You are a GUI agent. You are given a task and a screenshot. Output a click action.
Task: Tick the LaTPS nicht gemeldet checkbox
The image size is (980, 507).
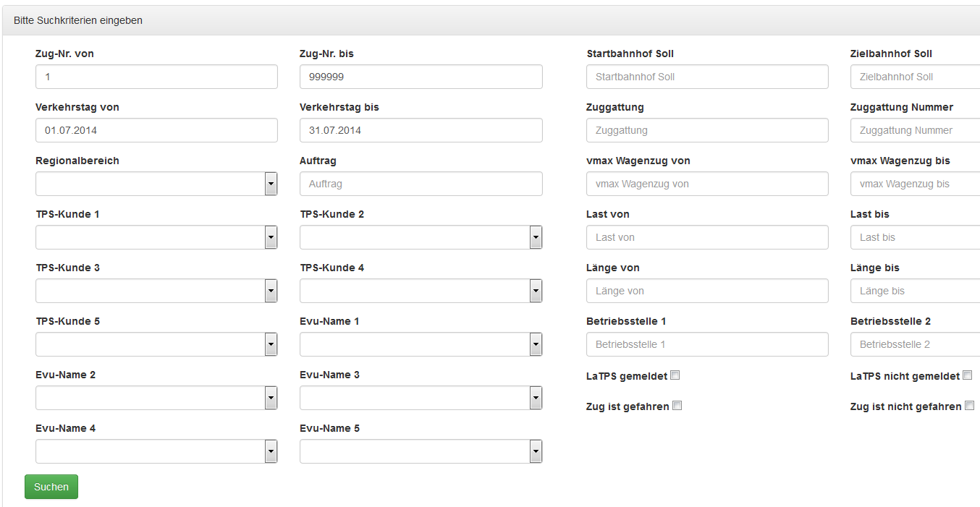point(968,375)
